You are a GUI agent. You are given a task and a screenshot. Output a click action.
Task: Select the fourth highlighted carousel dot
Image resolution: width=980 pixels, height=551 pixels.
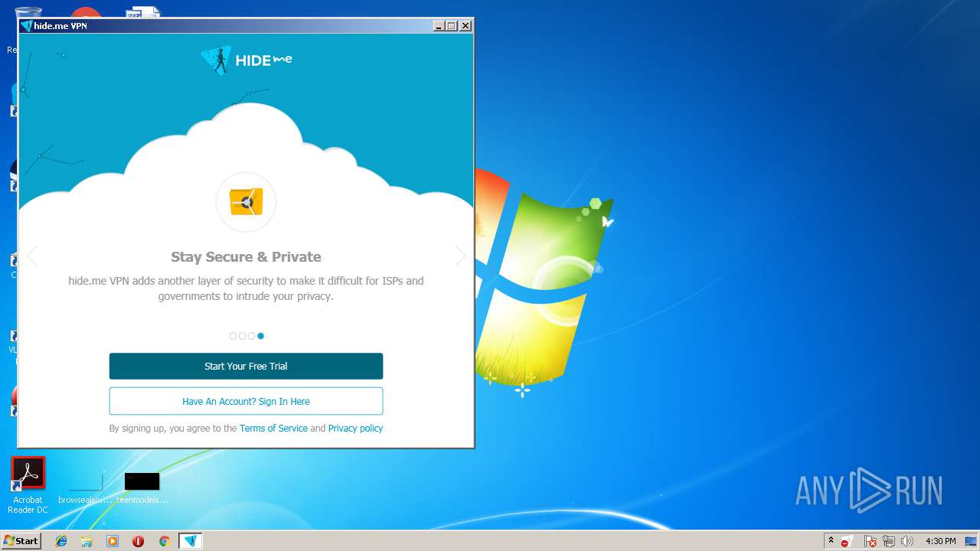(x=260, y=336)
